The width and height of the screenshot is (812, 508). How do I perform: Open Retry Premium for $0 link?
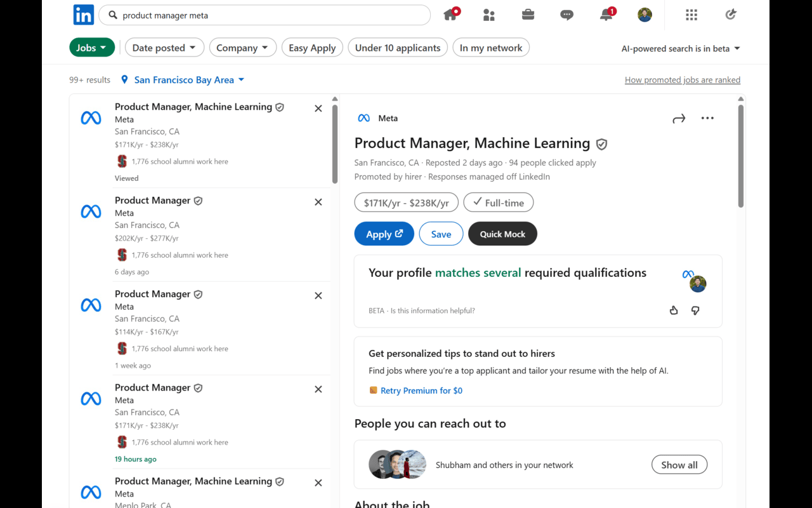coord(421,391)
